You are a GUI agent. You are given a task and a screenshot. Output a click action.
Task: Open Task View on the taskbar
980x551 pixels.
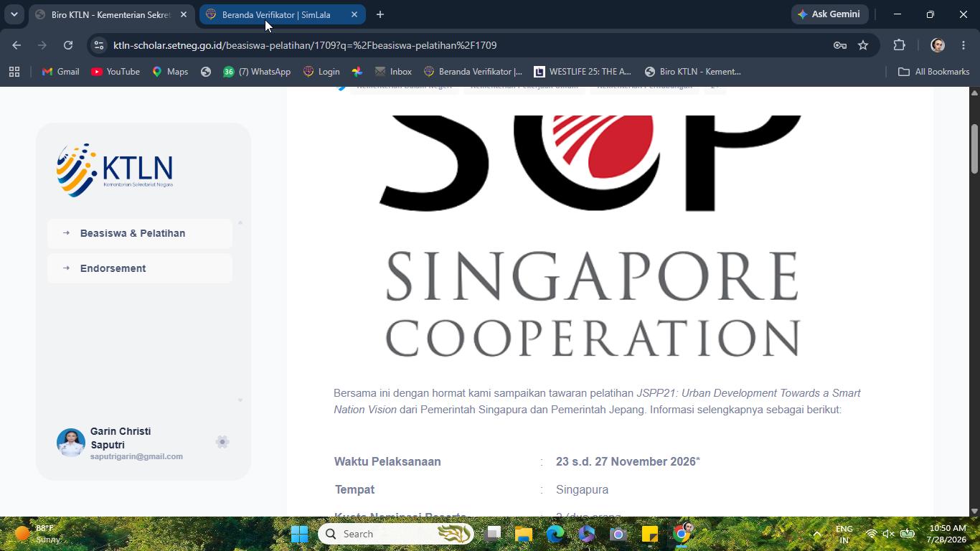(x=492, y=534)
